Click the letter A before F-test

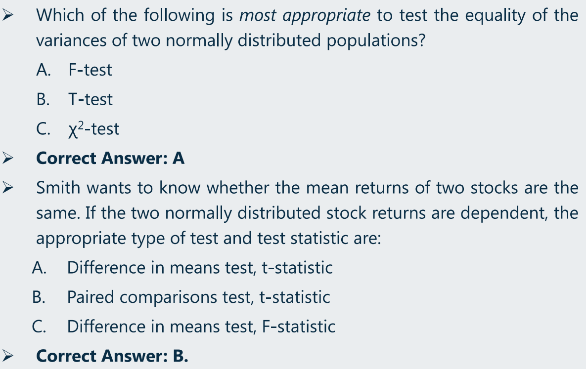coord(44,70)
